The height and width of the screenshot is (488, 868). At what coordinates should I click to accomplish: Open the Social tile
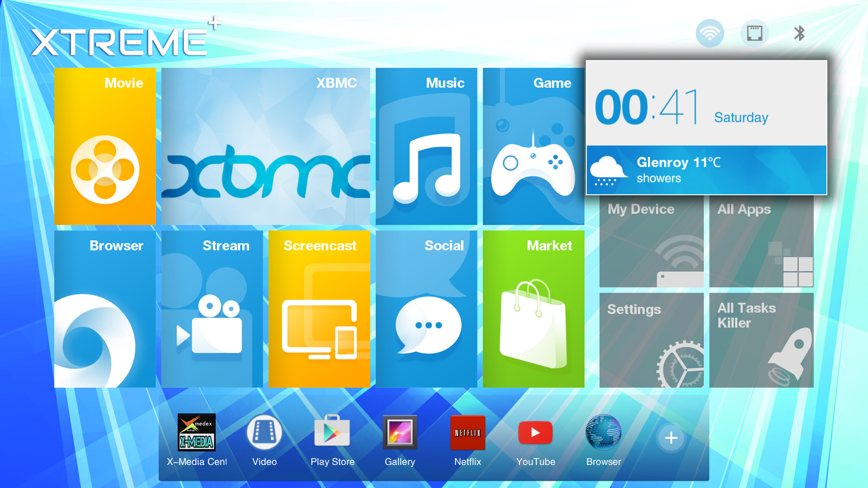(426, 309)
